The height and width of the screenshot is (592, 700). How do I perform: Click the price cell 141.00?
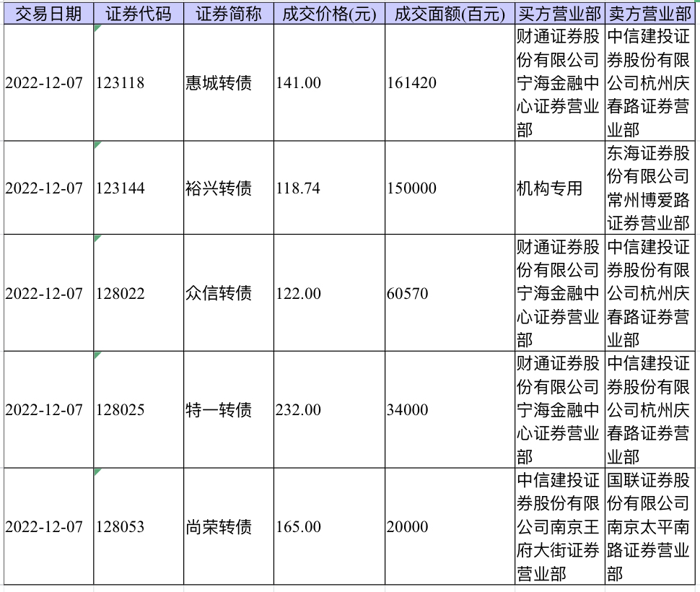click(330, 82)
